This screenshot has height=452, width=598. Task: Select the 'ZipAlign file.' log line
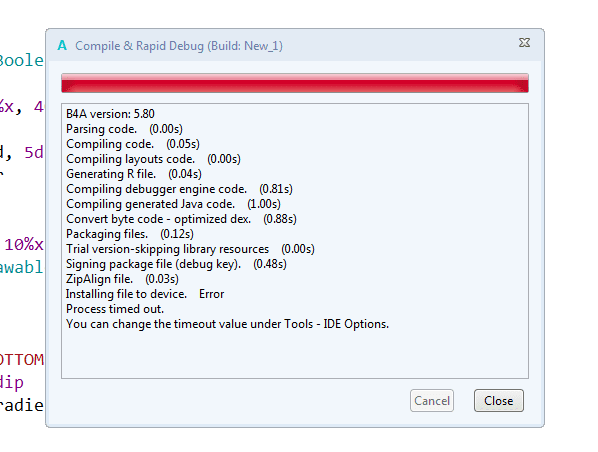pyautogui.click(x=122, y=279)
